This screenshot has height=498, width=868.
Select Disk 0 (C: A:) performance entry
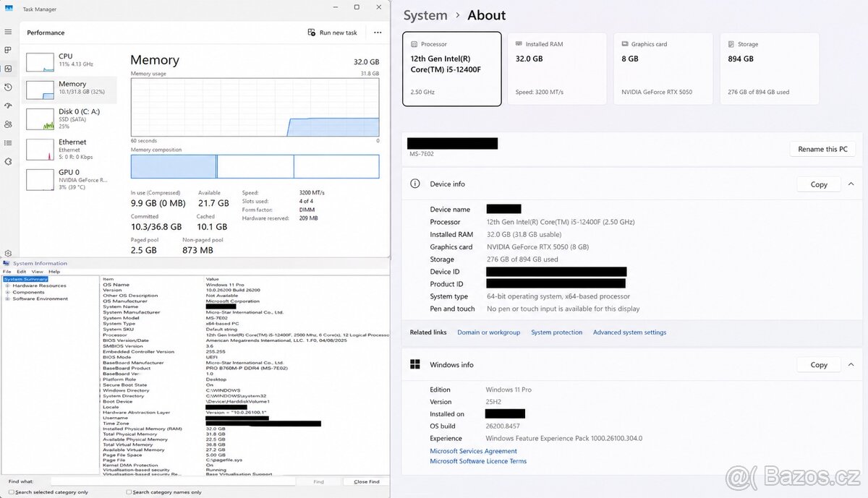(69, 119)
